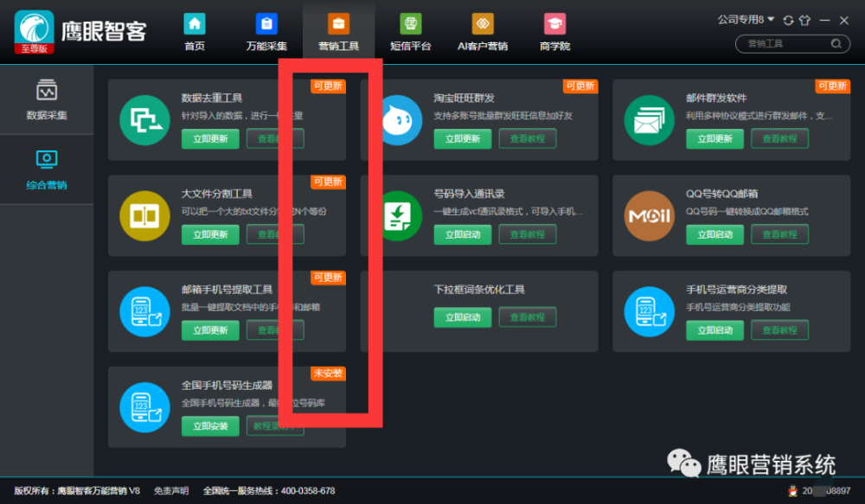Click 可更新 badge on 邮件群发软件

point(832,86)
